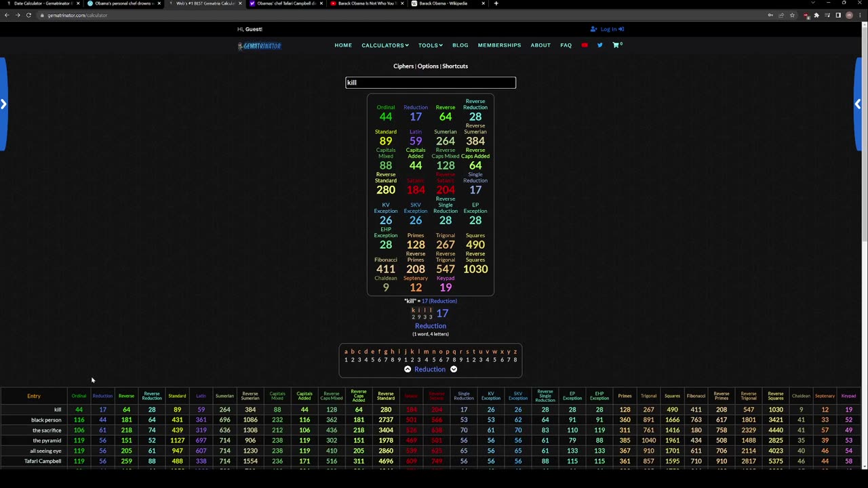
Task: Go to the Home page
Action: [343, 45]
